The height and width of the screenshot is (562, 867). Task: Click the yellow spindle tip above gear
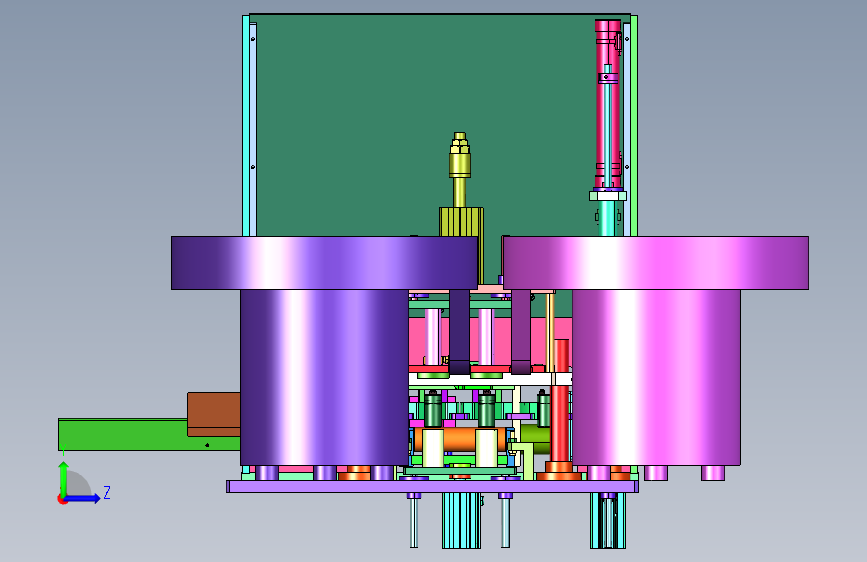coord(460,155)
